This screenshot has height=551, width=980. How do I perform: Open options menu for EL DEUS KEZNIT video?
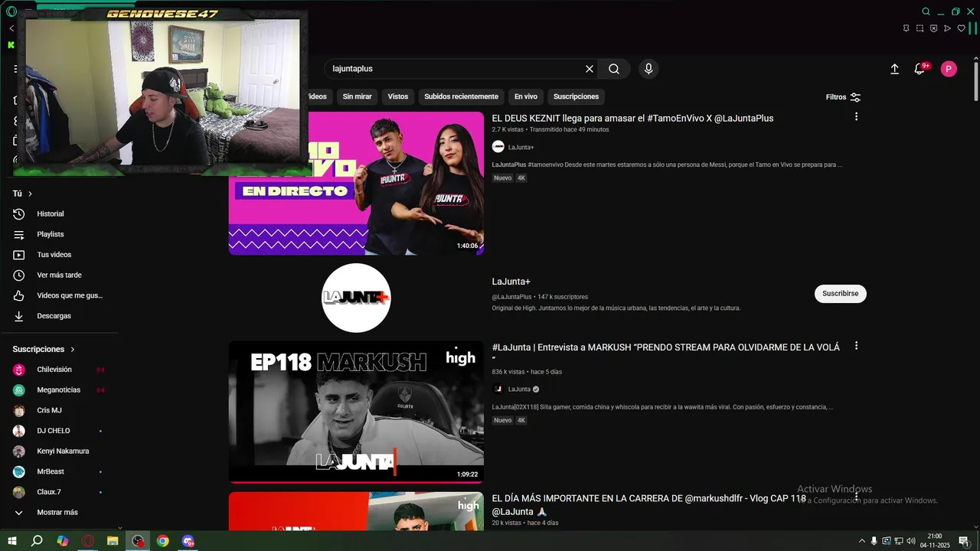pyautogui.click(x=856, y=116)
